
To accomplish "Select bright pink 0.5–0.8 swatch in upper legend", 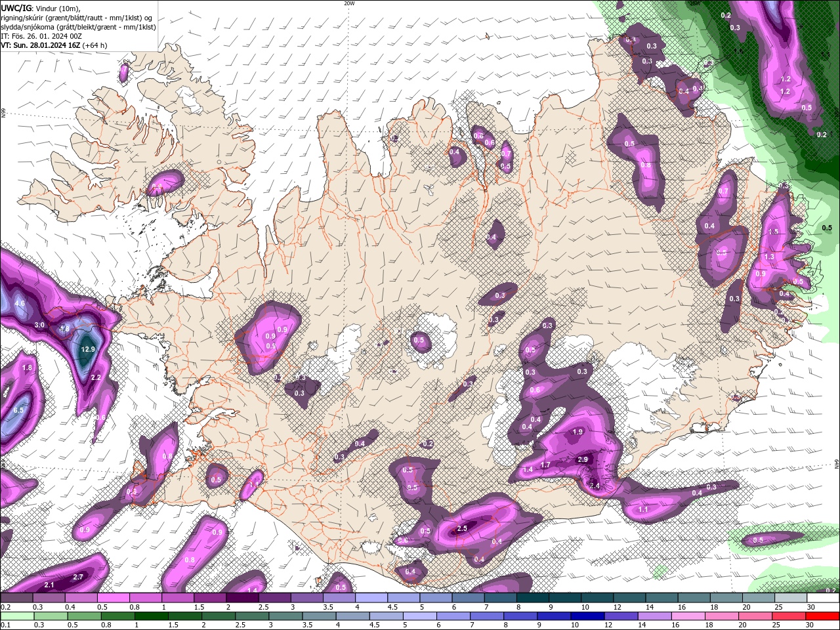I will (113, 598).
